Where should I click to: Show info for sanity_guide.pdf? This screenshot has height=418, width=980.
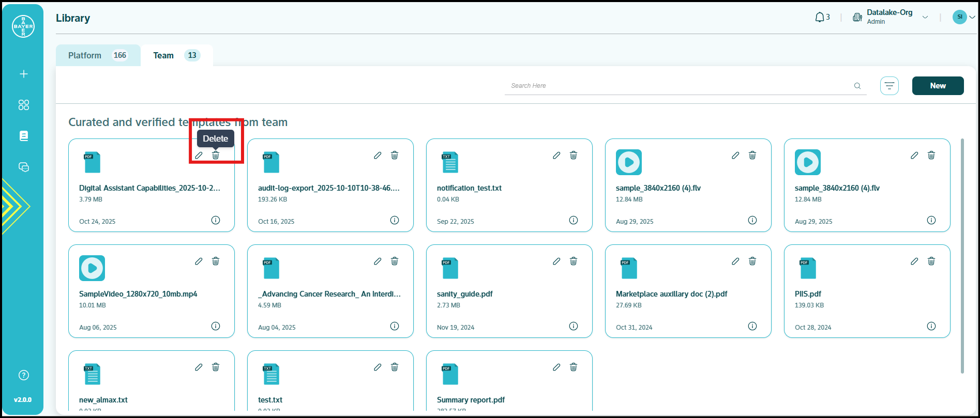point(574,326)
